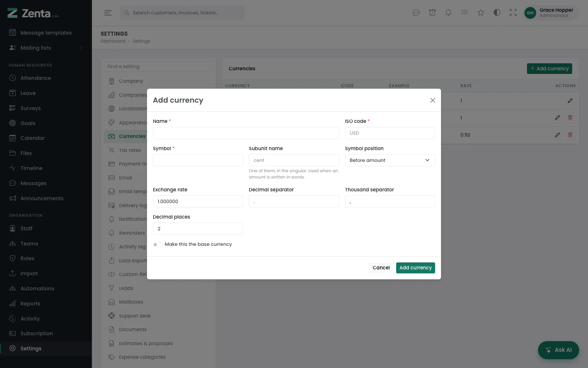
Task: Open Message templates in sidebar
Action: coord(46,33)
